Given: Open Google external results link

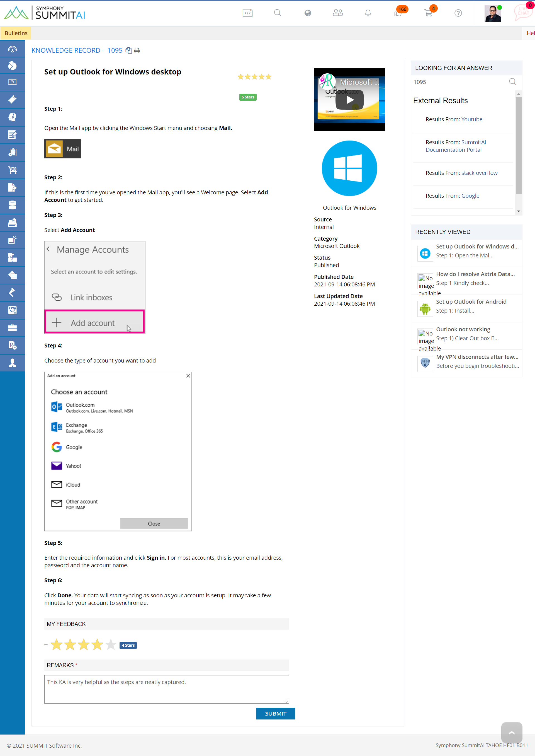Looking at the screenshot, I should coord(470,196).
